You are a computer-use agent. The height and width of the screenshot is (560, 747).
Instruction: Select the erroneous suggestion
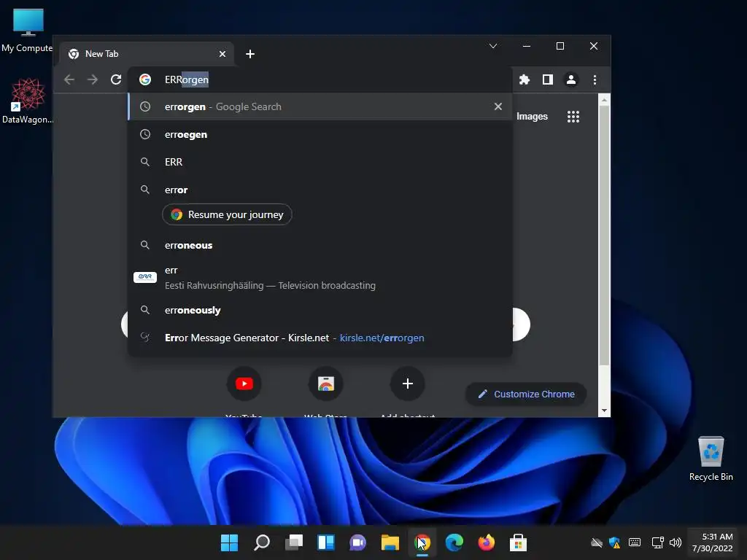(x=320, y=245)
